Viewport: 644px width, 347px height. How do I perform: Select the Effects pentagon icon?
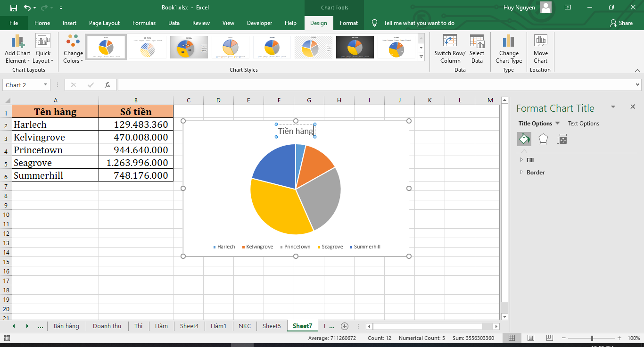click(543, 139)
